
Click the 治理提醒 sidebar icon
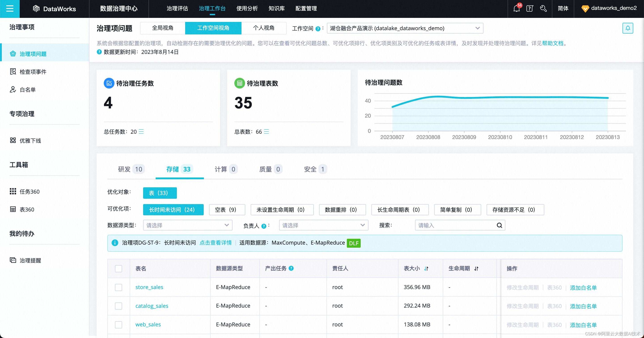click(13, 260)
